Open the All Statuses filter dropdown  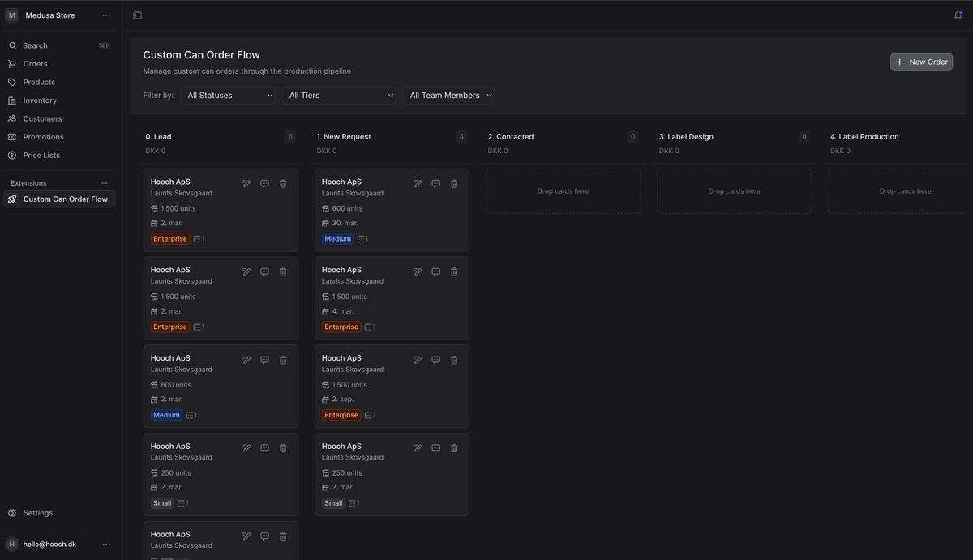pyautogui.click(x=228, y=96)
